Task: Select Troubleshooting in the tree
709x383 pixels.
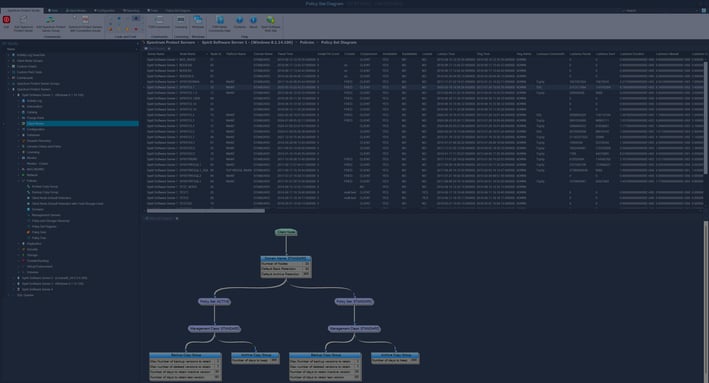Action: (x=38, y=261)
